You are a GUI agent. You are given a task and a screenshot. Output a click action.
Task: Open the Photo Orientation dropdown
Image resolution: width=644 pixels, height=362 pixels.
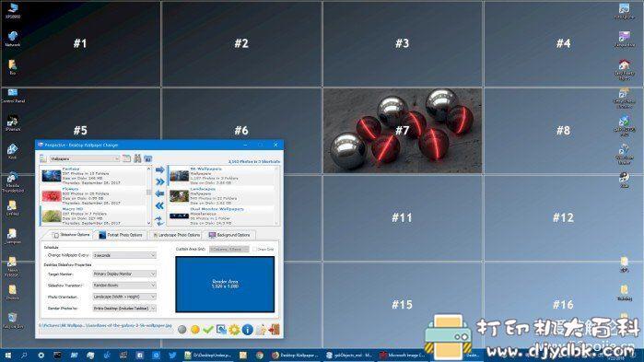pos(124,297)
